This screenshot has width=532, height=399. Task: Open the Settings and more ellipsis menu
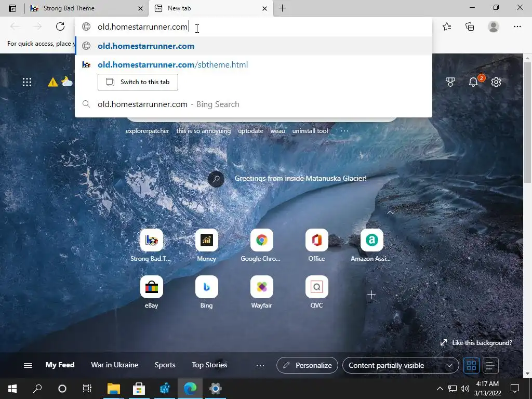pos(517,26)
